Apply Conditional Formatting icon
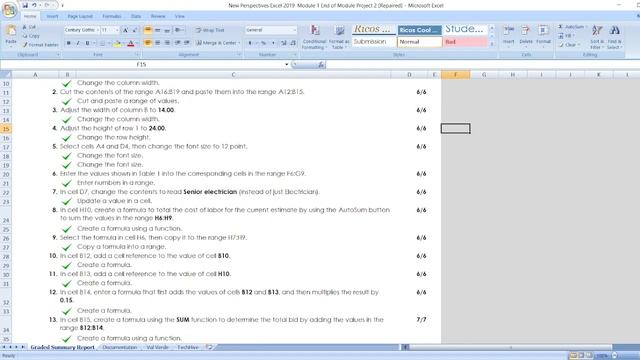Viewport: 640px width, 360px height. 315,31
